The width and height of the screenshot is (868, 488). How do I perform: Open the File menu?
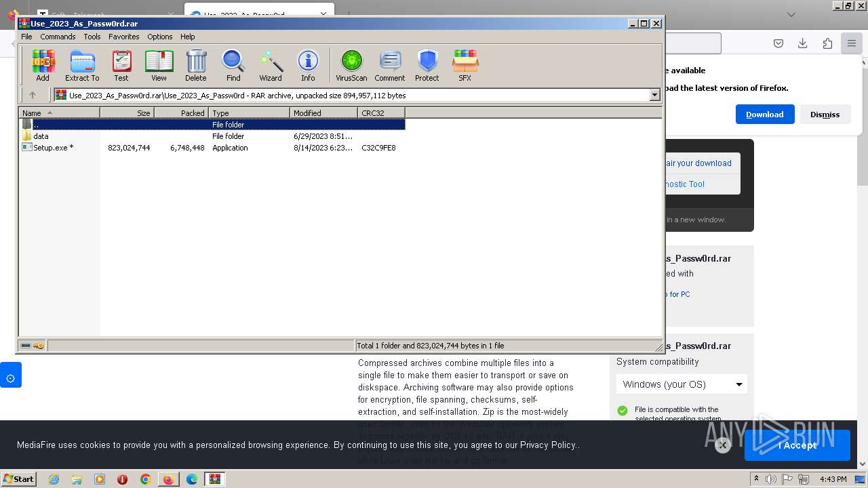point(26,37)
